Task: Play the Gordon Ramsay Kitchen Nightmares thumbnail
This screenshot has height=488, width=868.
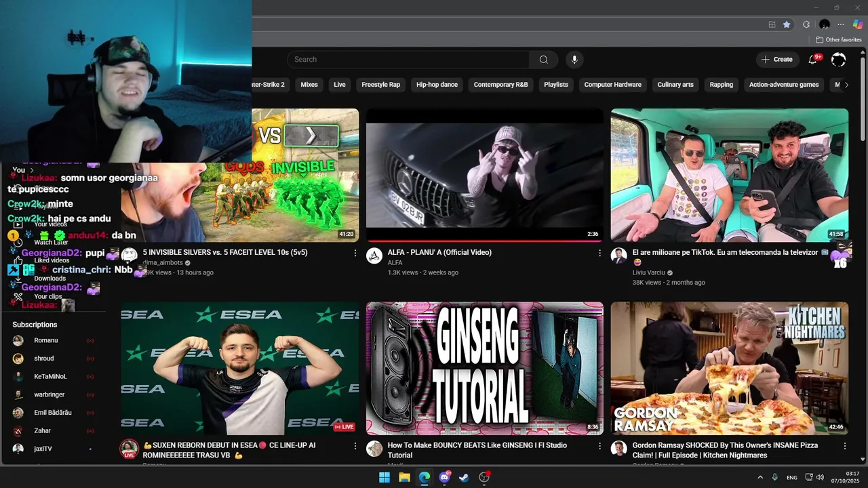Action: tap(730, 368)
